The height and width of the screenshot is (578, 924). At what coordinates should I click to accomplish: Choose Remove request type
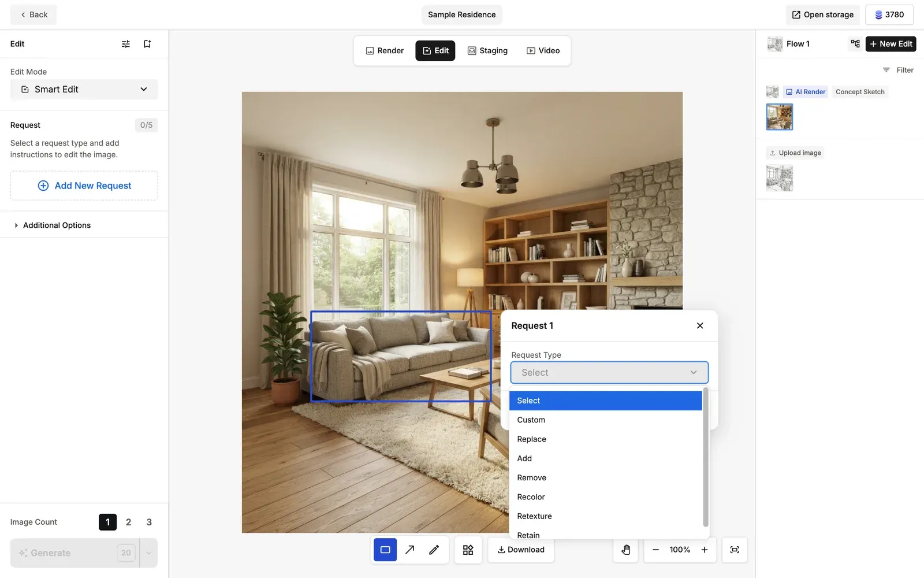pyautogui.click(x=605, y=477)
